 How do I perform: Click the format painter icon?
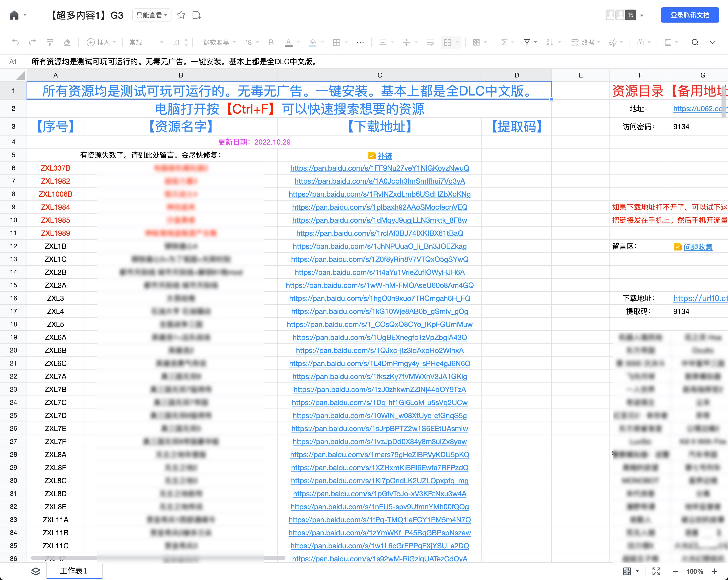click(50, 42)
